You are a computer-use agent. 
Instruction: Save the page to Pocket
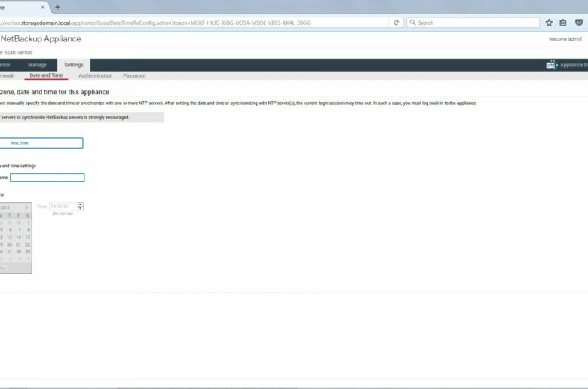pos(579,23)
